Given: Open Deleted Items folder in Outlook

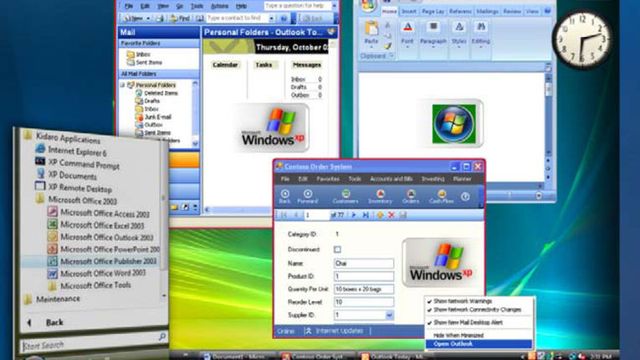Looking at the screenshot, I should pyautogui.click(x=157, y=93).
